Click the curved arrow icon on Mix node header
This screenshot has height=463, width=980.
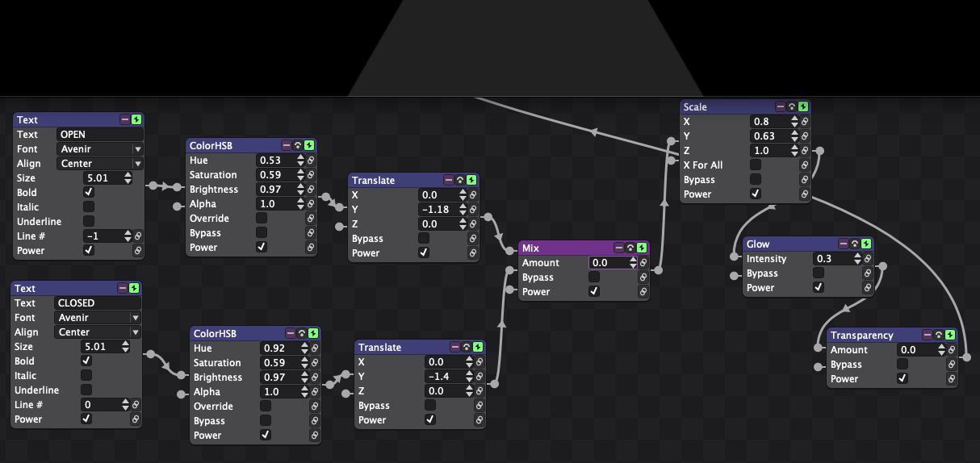[x=630, y=248]
